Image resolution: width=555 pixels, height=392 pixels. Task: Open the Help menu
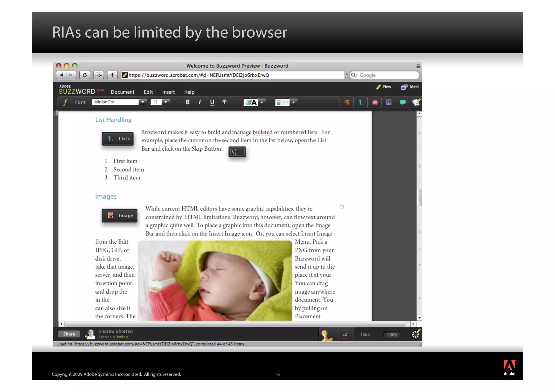click(x=189, y=92)
